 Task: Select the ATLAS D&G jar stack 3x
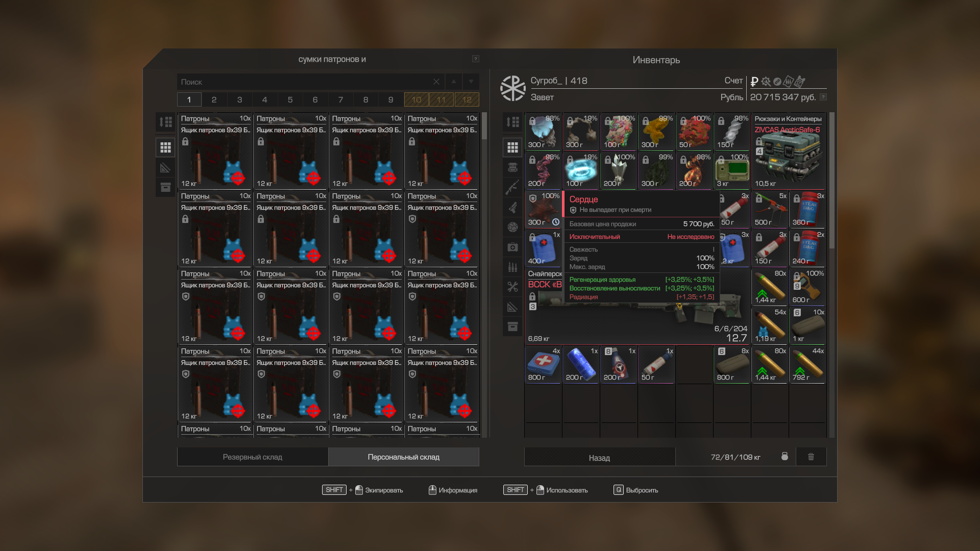pos(807,209)
